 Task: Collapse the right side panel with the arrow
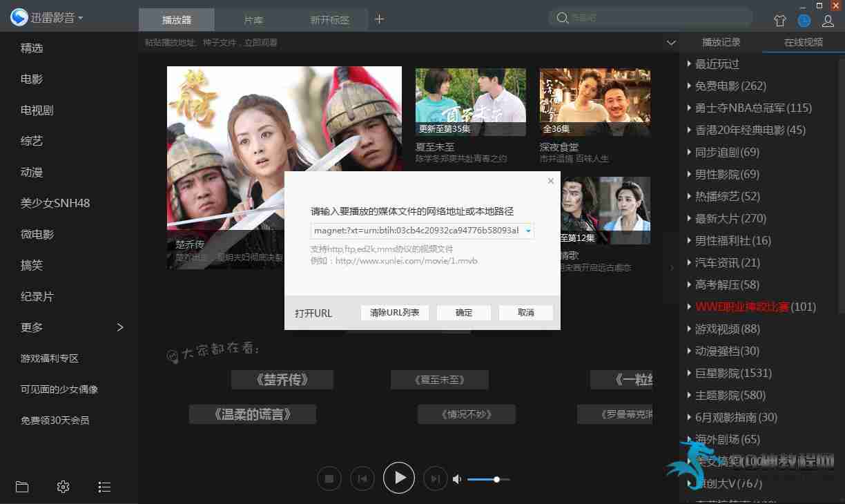tap(672, 268)
